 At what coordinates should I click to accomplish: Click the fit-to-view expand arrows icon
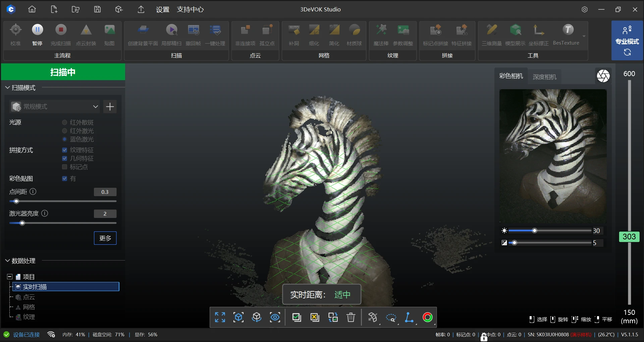click(220, 317)
